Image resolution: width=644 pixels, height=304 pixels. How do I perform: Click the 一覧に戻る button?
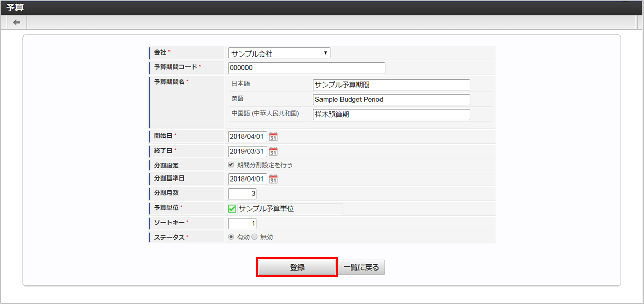point(362,267)
